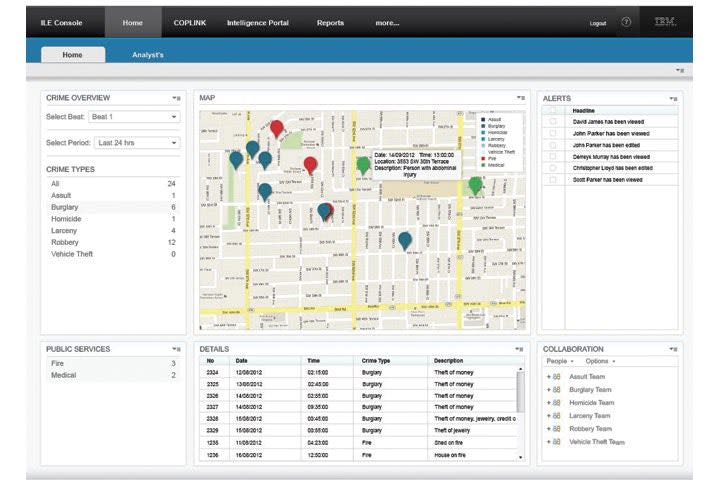Tick checkbox for Demeyk Murray alert
Image resolution: width=720 pixels, height=500 pixels.
(552, 157)
